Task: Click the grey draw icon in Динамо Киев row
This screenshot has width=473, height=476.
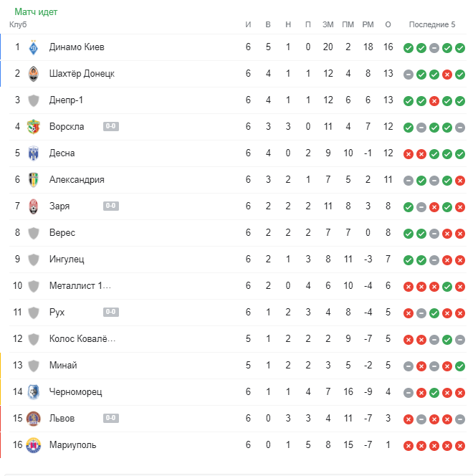Action: point(434,48)
